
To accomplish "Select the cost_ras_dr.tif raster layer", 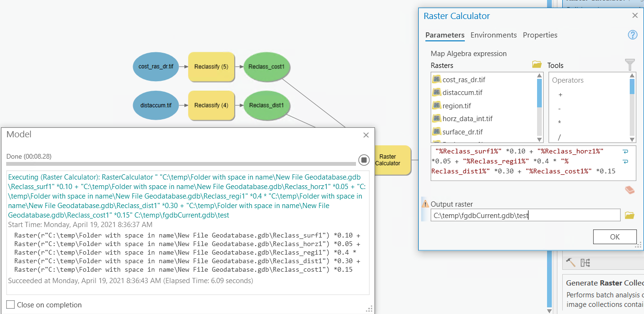I will 461,80.
